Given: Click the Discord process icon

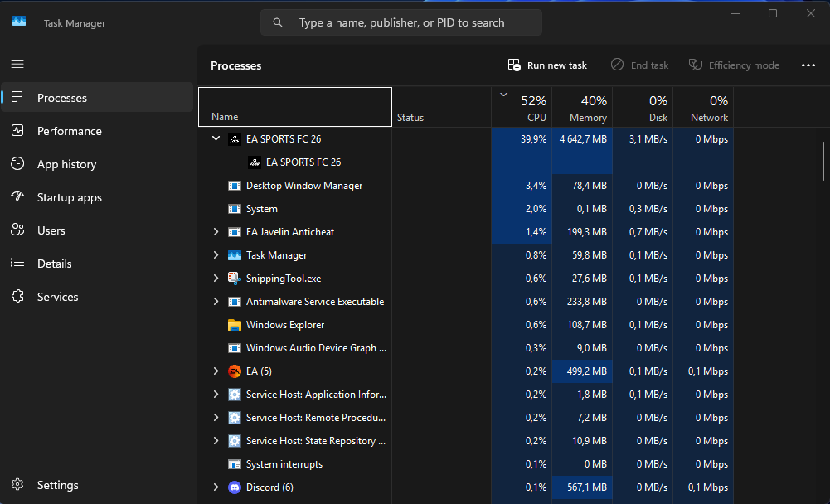Looking at the screenshot, I should [235, 487].
